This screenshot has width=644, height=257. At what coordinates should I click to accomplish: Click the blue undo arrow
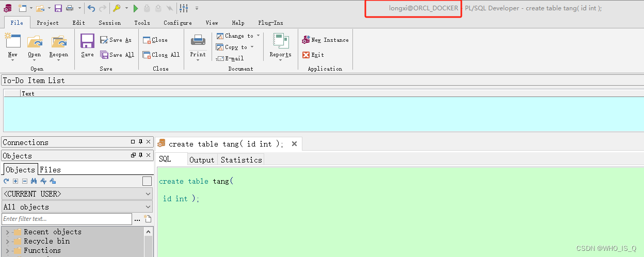point(91,8)
